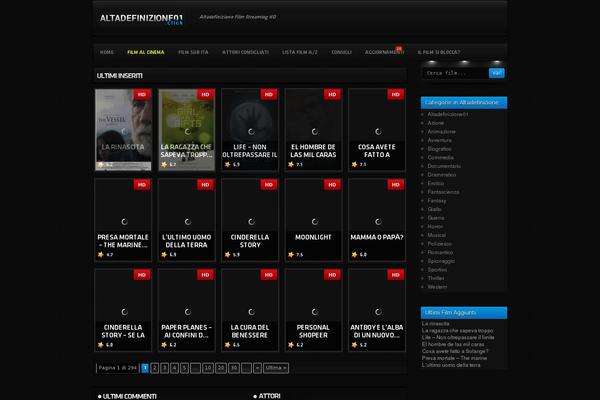Click the HD badge on Mamma o Papà?
The height and width of the screenshot is (400, 600).
point(396,185)
